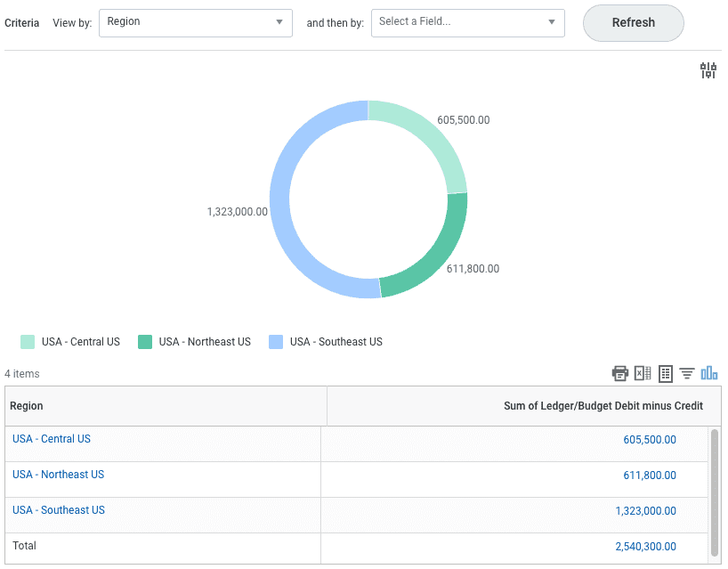Export table to Excel
Image resolution: width=728 pixels, height=569 pixels.
pyautogui.click(x=643, y=373)
